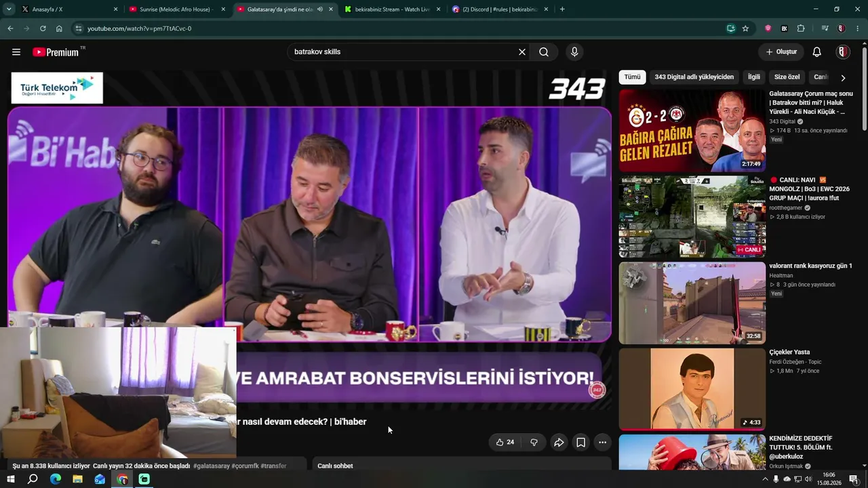
Task: Select the İlgili filter chip
Action: (754, 77)
